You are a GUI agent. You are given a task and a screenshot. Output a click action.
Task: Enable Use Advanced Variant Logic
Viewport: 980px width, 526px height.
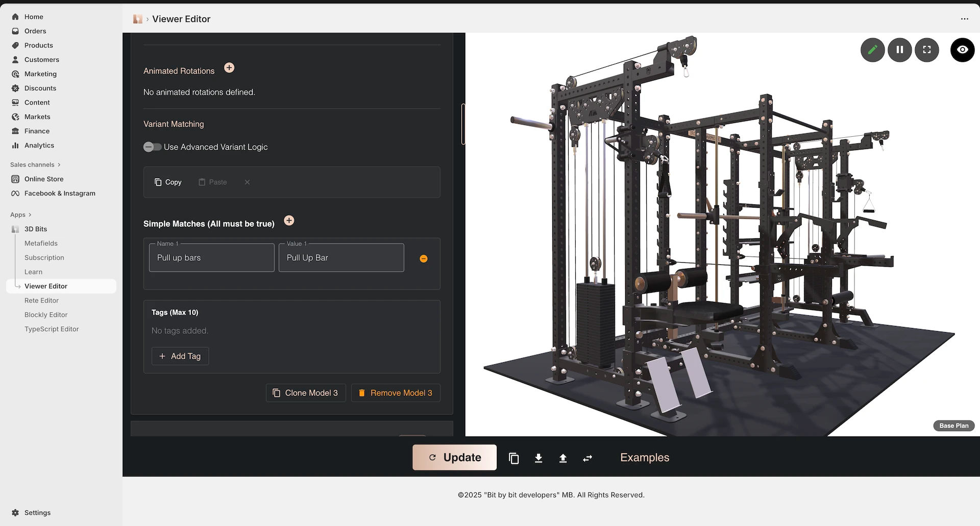152,147
